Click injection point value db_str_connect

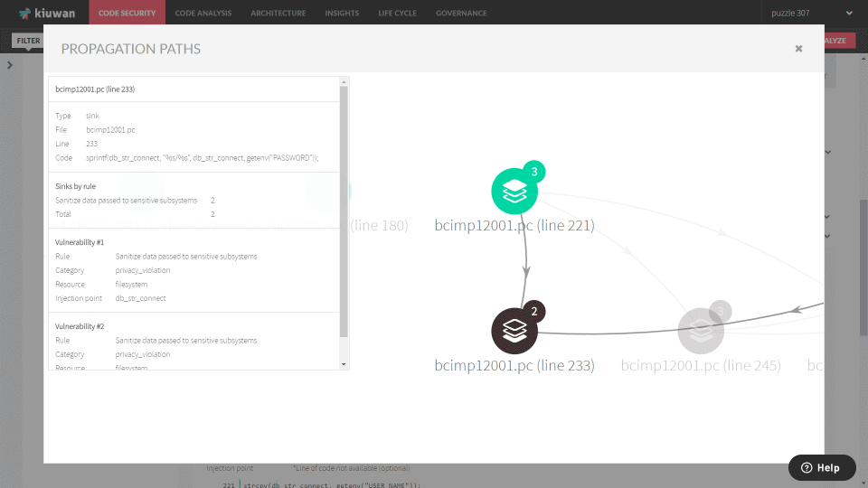point(141,297)
